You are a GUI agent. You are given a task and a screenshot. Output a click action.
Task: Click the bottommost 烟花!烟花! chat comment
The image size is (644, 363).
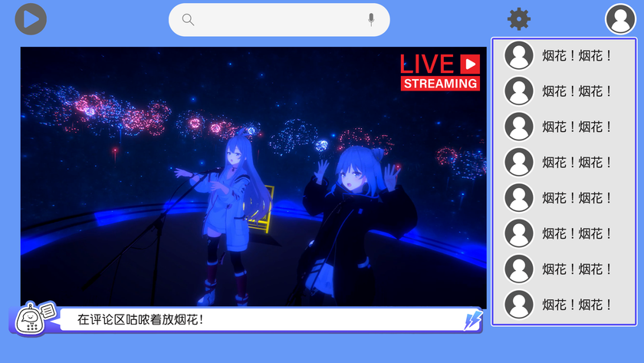coord(577,305)
